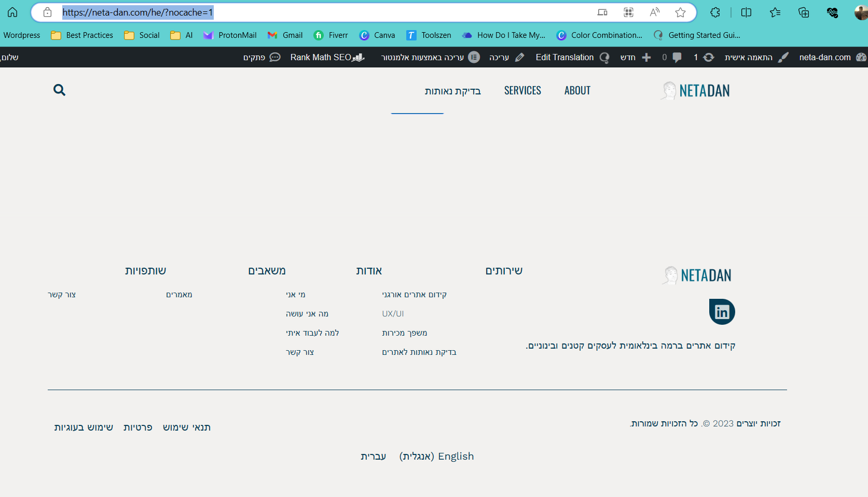Click חדש new content in admin bar
The height and width of the screenshot is (497, 868).
[x=636, y=57]
